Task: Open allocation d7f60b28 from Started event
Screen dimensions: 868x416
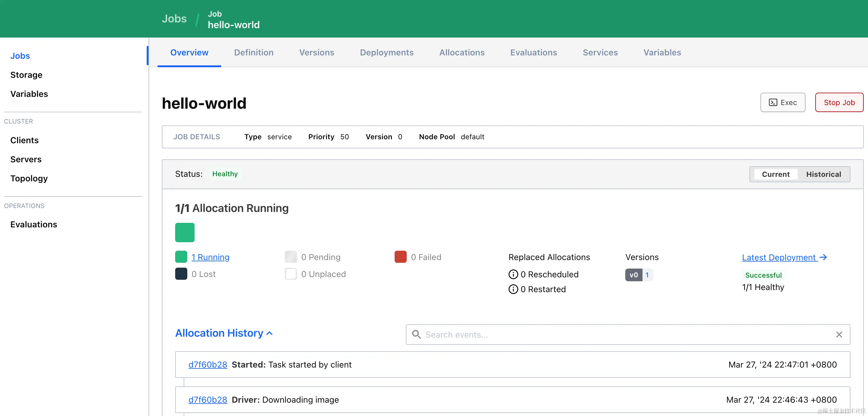Action: (208, 365)
